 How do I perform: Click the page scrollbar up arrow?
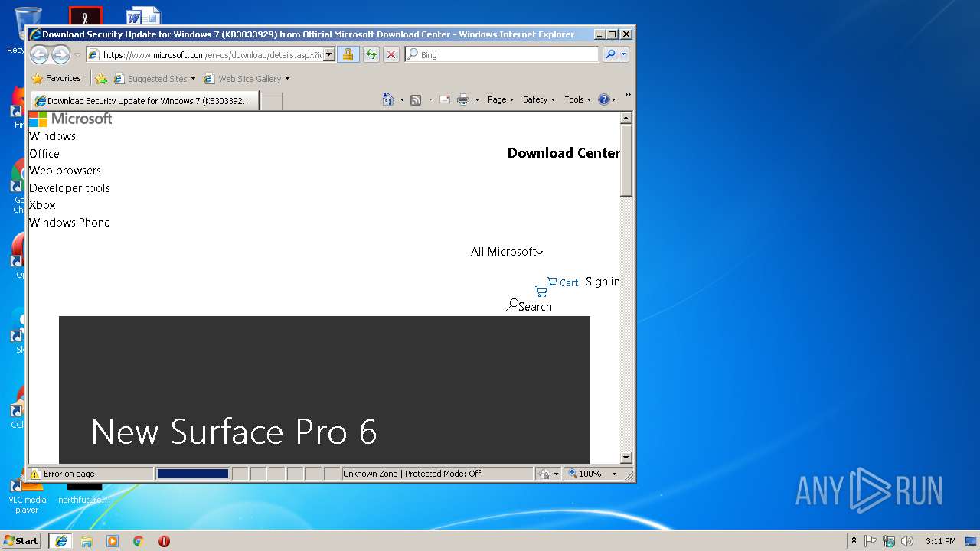click(626, 118)
